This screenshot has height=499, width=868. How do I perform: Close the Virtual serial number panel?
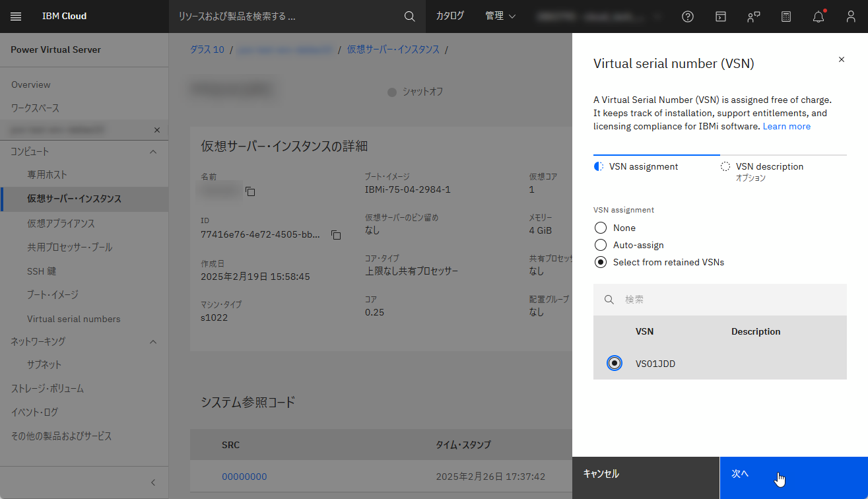click(x=841, y=59)
